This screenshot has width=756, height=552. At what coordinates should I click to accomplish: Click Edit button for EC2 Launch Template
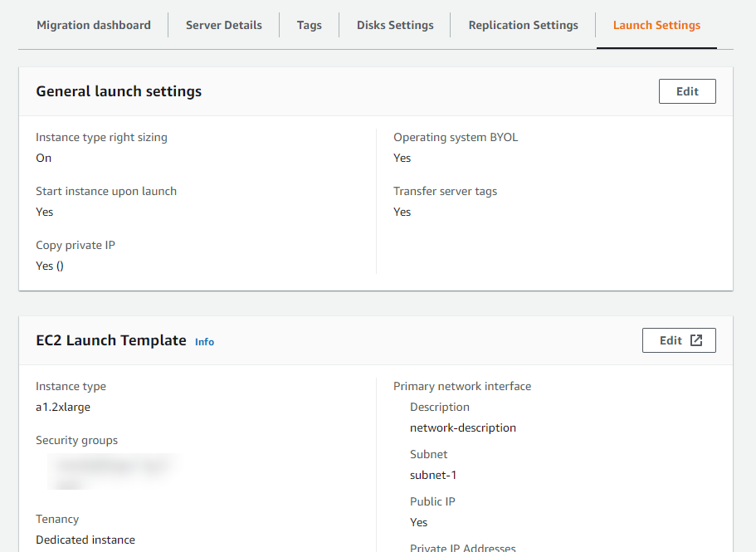click(x=679, y=340)
